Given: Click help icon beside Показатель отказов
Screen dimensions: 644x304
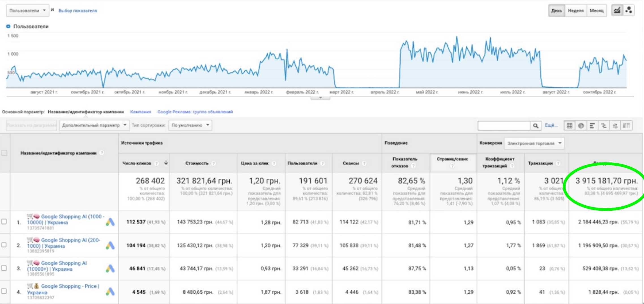Looking at the screenshot, I should [413, 166].
